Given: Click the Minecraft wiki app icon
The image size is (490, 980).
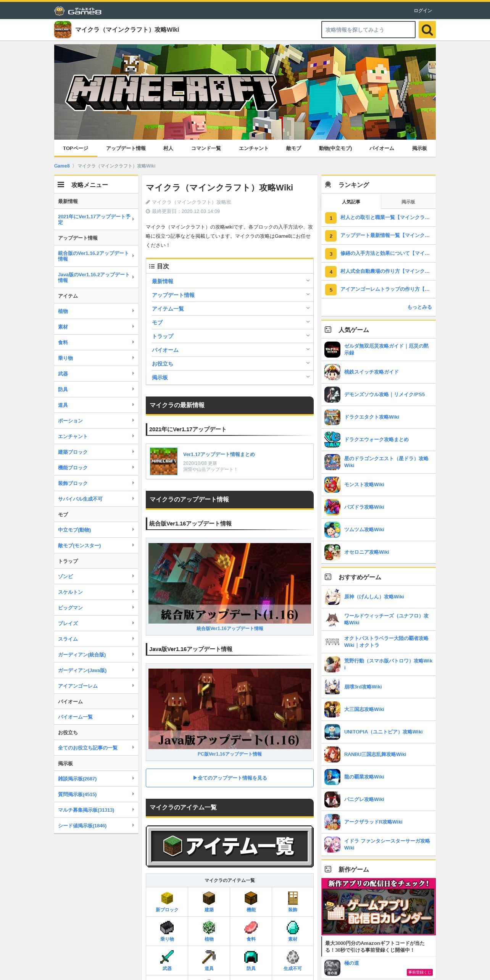Looking at the screenshot, I should (x=63, y=30).
